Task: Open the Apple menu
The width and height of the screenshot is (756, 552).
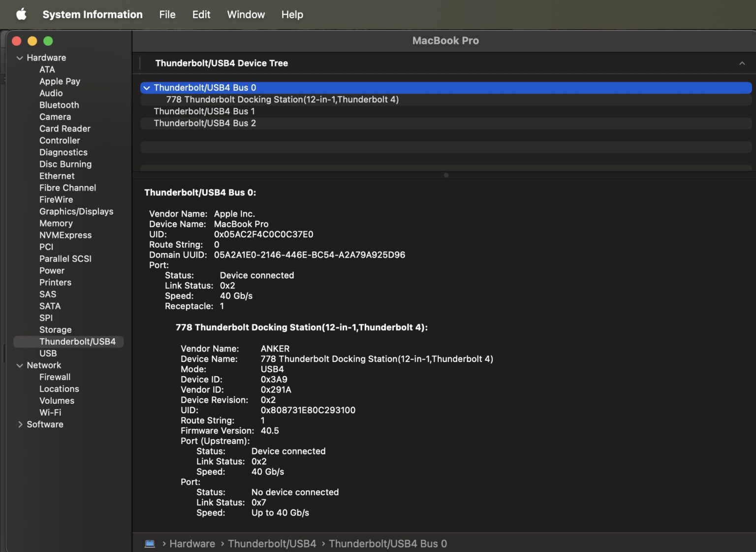Action: (x=21, y=14)
